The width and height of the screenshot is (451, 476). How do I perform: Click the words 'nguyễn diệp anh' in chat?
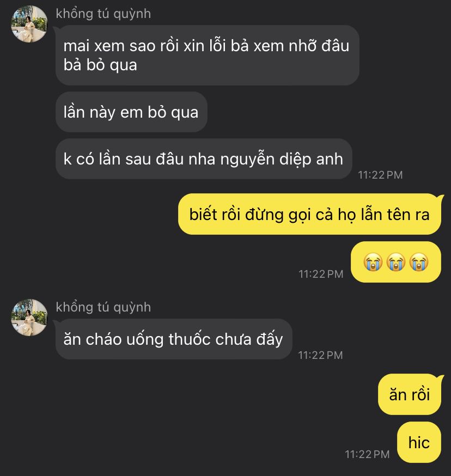coord(282,160)
